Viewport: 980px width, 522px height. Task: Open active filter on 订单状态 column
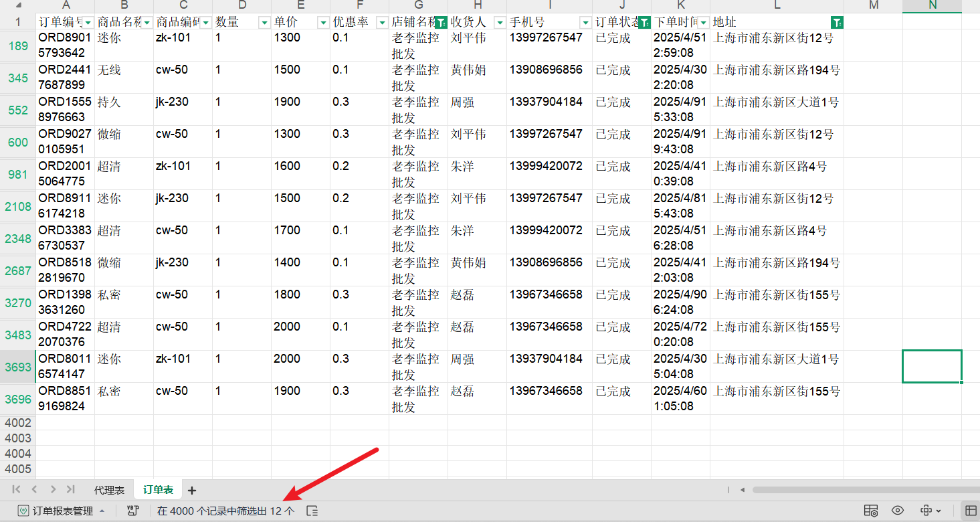click(644, 22)
